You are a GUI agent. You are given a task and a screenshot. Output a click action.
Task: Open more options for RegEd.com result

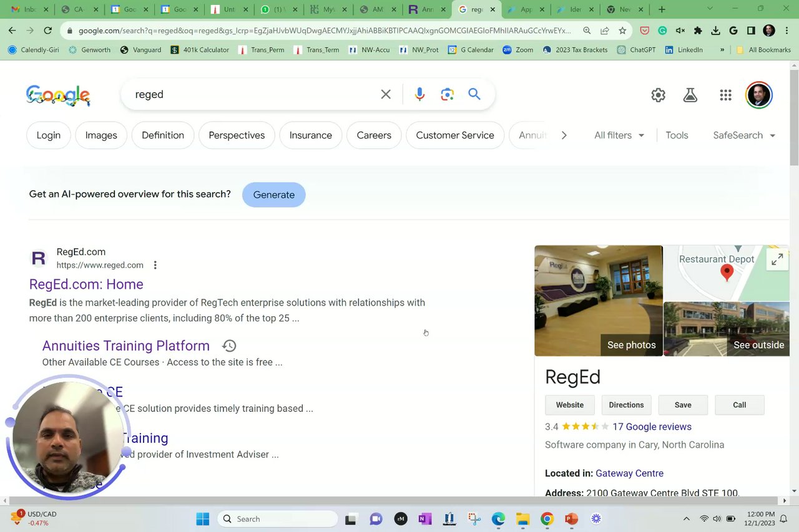(155, 265)
